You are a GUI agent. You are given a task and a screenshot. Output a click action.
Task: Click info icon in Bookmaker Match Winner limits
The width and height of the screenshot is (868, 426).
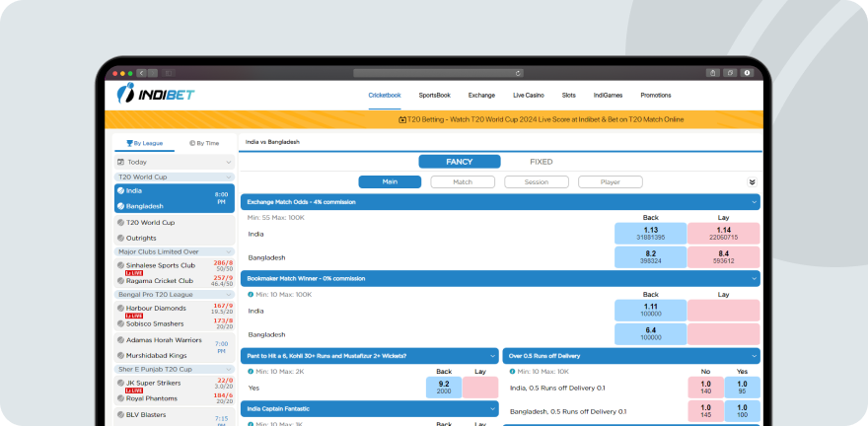251,295
